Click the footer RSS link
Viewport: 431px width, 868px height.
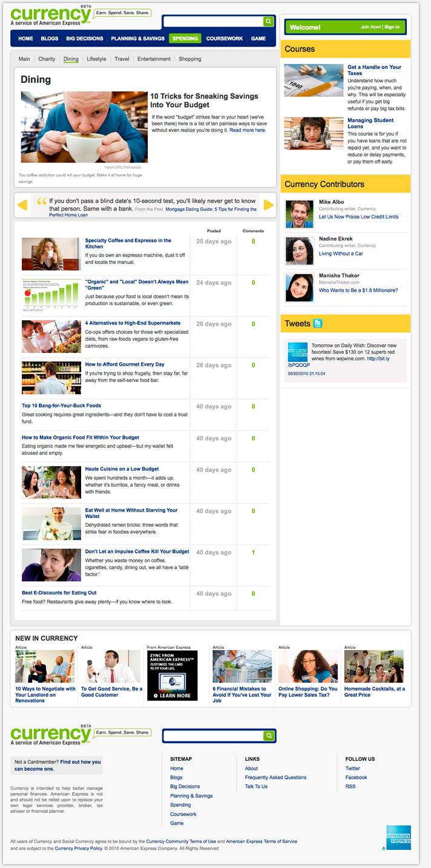[350, 786]
